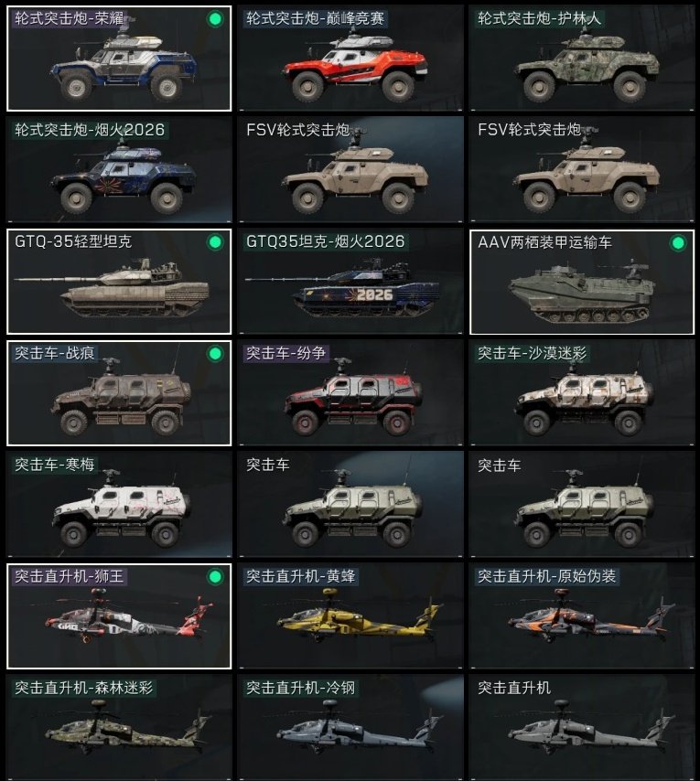Pick the camouflage 轮式突击炮-护林人 skin
700x781 pixels.
582,59
